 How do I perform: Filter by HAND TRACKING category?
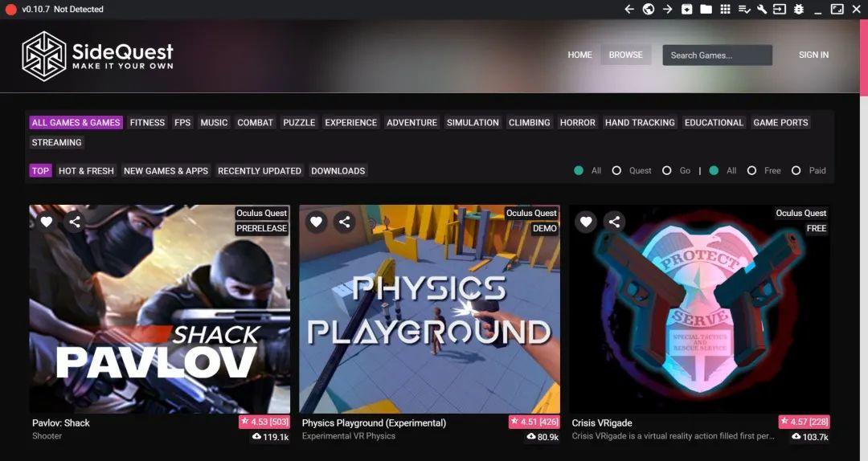pos(640,123)
